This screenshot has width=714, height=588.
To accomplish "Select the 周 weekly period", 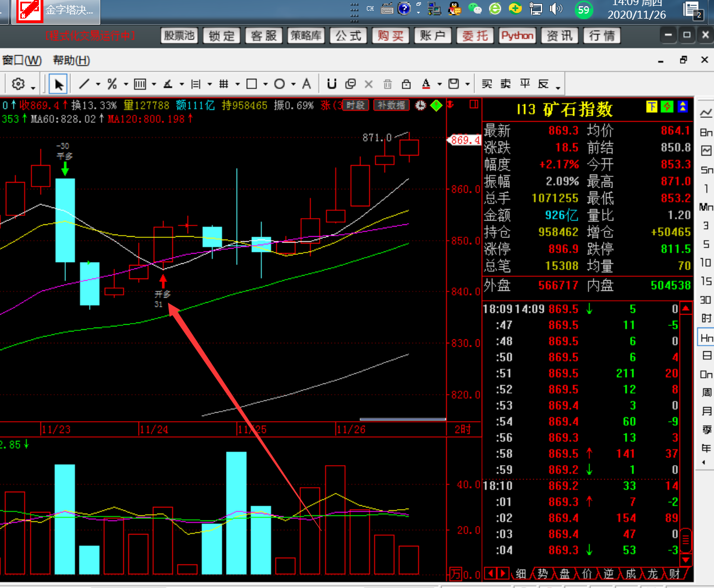I will pos(707,393).
